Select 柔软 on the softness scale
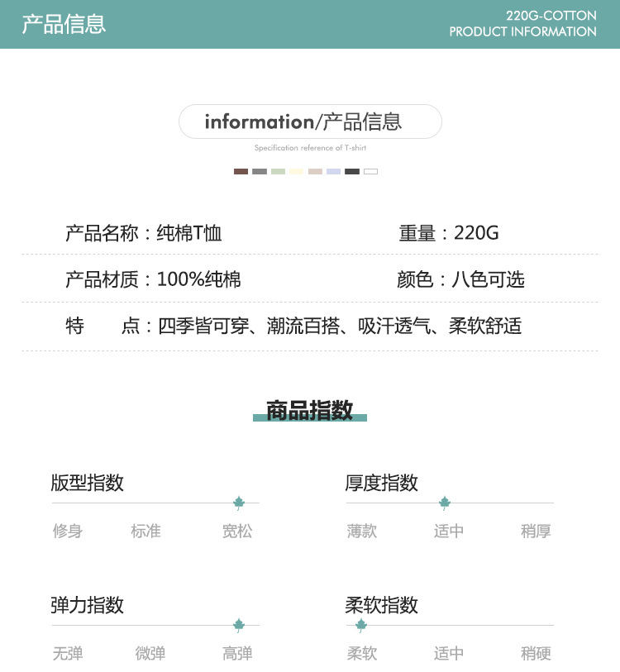This screenshot has height=672, width=620. (362, 654)
